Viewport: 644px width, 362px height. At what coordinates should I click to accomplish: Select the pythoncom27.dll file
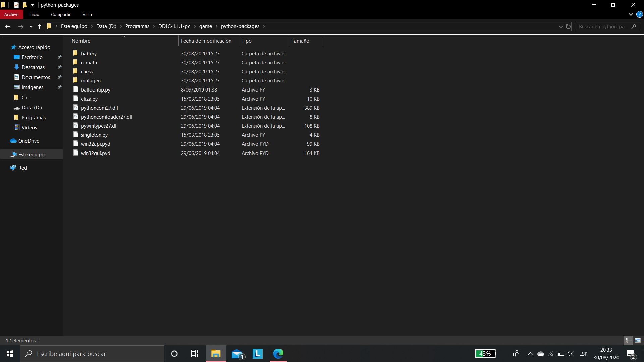(x=99, y=108)
